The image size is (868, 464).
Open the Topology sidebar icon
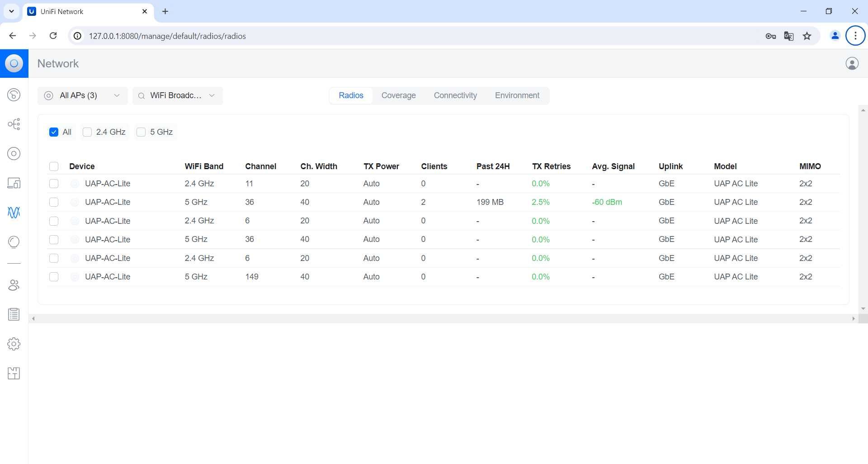[14, 124]
